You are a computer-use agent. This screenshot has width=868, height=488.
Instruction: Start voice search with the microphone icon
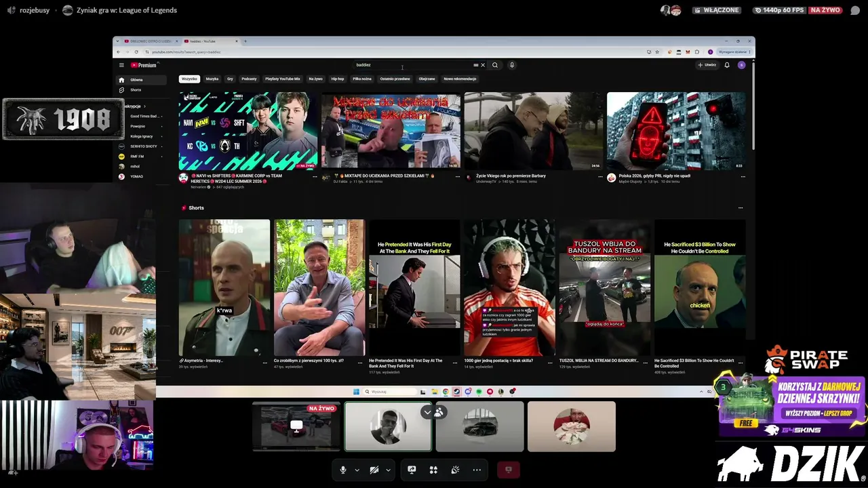click(512, 65)
